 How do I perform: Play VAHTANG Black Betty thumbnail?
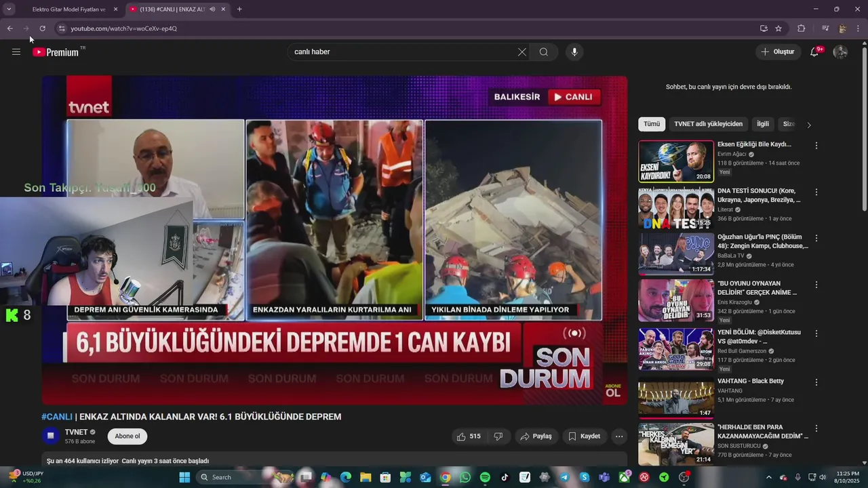[676, 399]
